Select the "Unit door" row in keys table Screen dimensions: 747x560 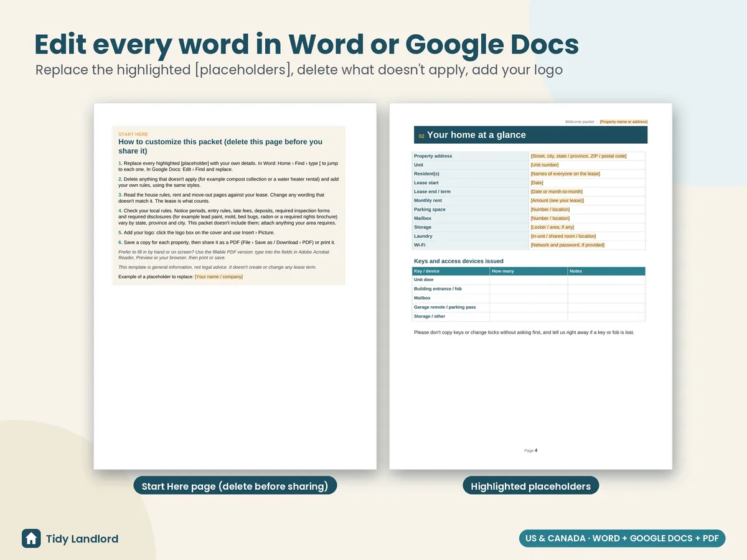[x=529, y=280]
